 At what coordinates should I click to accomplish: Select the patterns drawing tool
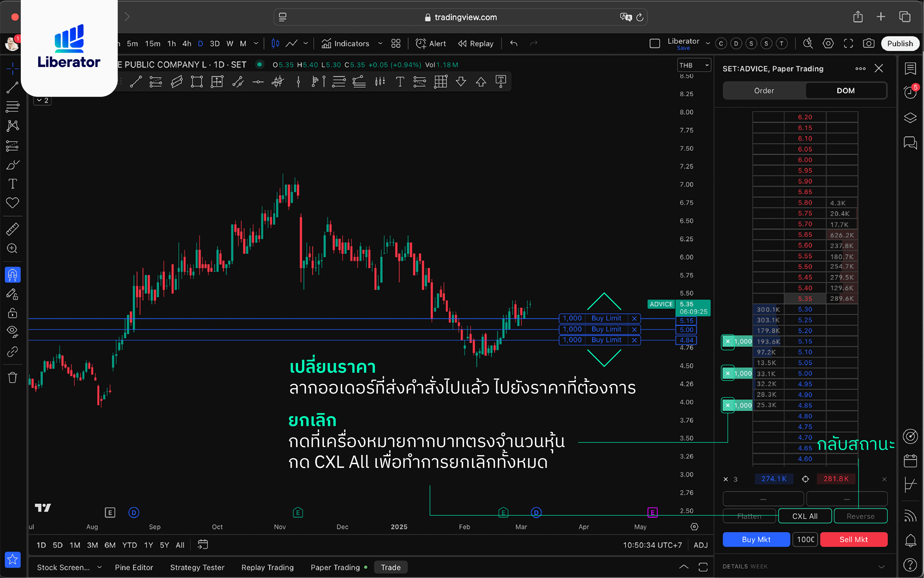(12, 126)
